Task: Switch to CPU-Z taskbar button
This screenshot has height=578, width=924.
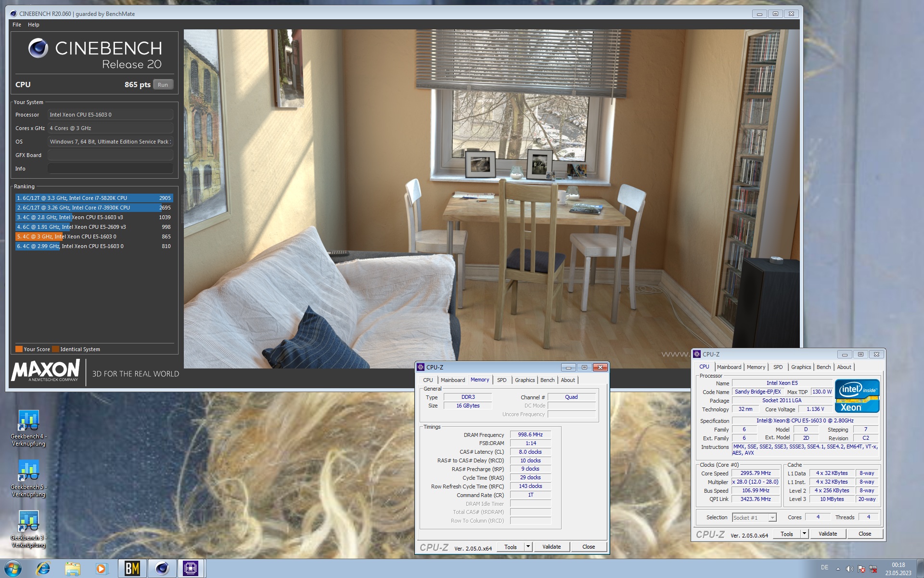Action: tap(191, 569)
